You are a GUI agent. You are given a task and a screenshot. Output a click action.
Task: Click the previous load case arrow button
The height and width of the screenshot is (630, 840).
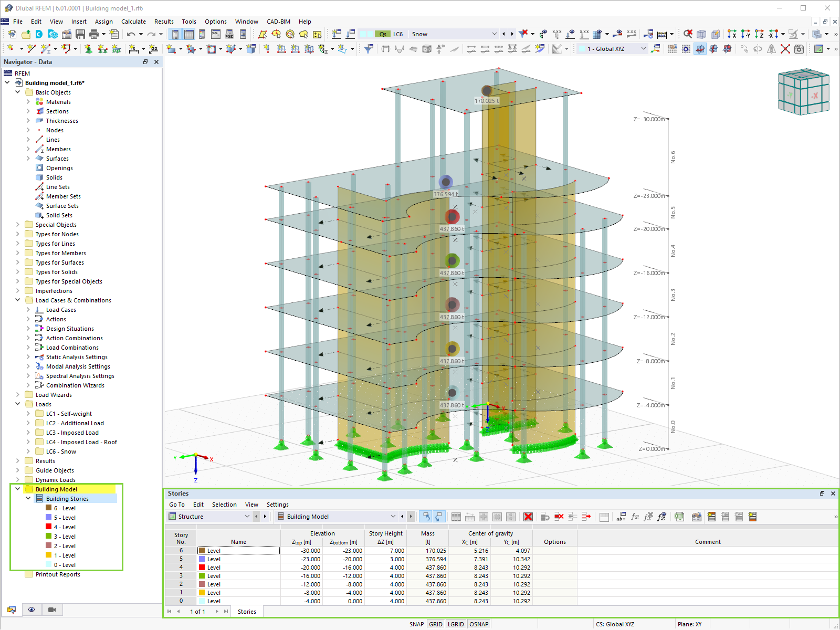[504, 34]
